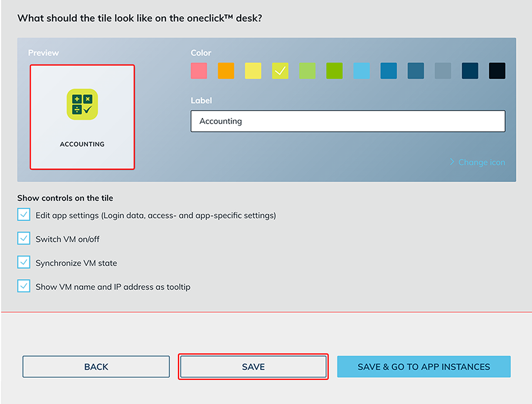532x404 pixels.
Task: Click the accounting calculator icon in preview
Action: point(82,104)
